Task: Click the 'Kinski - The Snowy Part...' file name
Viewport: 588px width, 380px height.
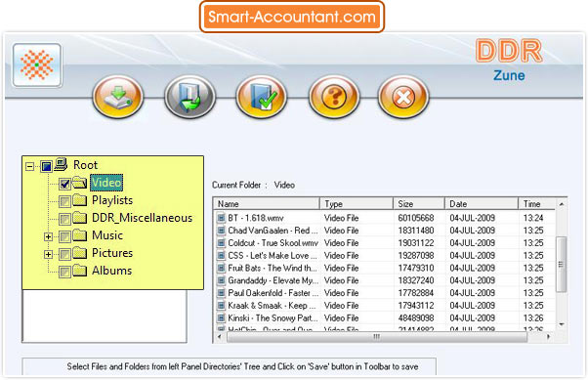Action: tap(273, 318)
